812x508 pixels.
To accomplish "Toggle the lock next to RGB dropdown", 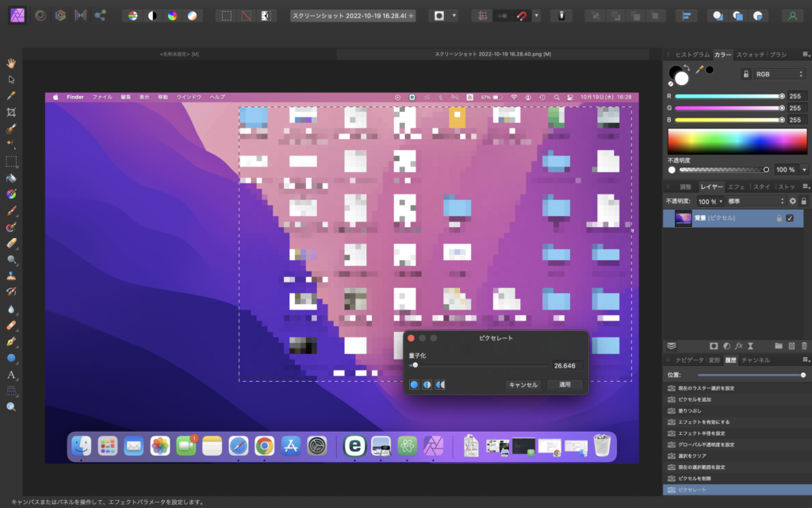I will tap(745, 74).
